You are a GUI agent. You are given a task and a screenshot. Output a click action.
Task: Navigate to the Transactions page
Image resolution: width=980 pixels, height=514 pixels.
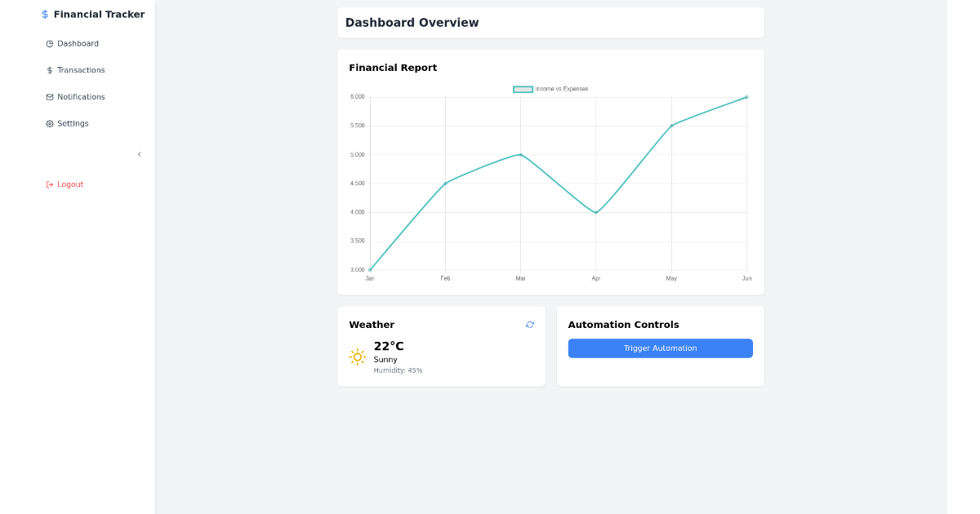79,70
